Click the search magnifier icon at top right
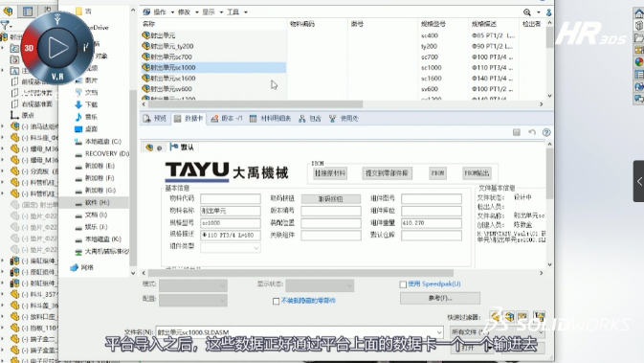 click(x=527, y=12)
